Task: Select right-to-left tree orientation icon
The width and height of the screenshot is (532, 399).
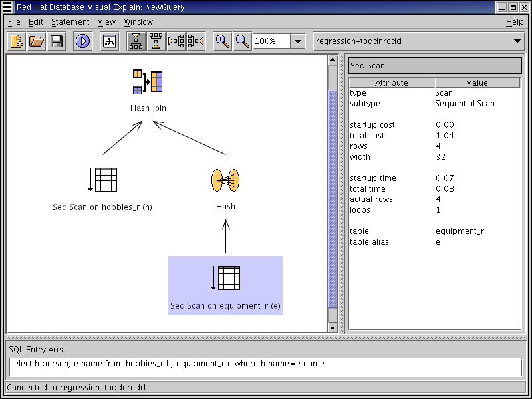Action: [x=196, y=41]
